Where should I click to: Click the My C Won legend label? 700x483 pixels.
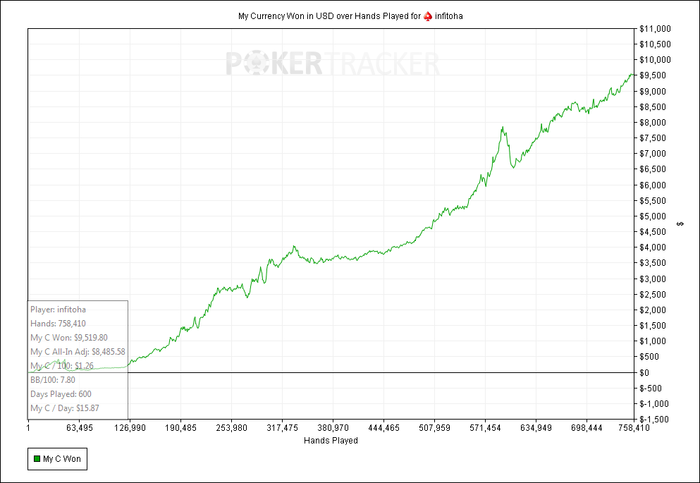[62, 459]
